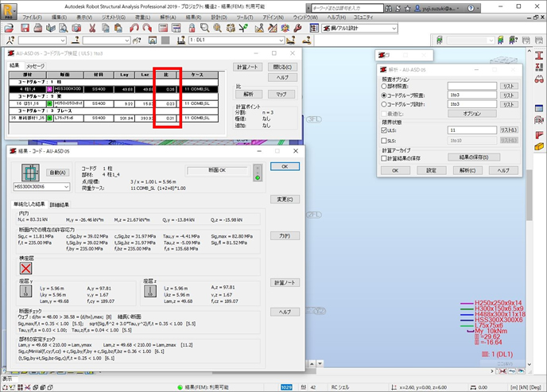The image size is (547, 392).
Task: Click the search keyword input field
Action: tap(347, 8)
